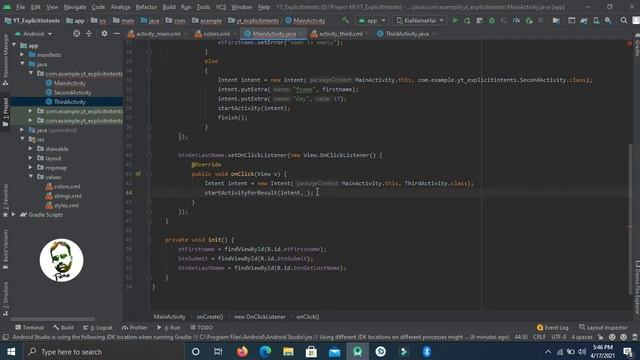Open Firefox from the taskbar
640x360 pixels.
click(242, 351)
